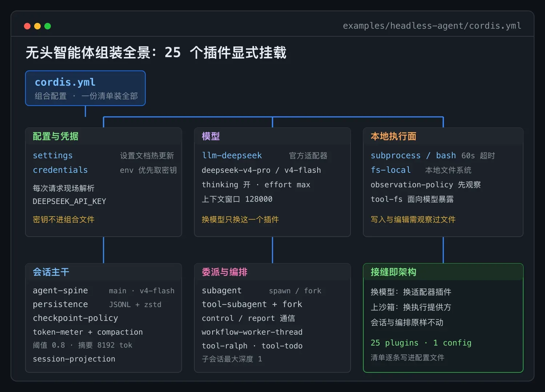
Task: Click the settings plugin name
Action: pos(53,155)
